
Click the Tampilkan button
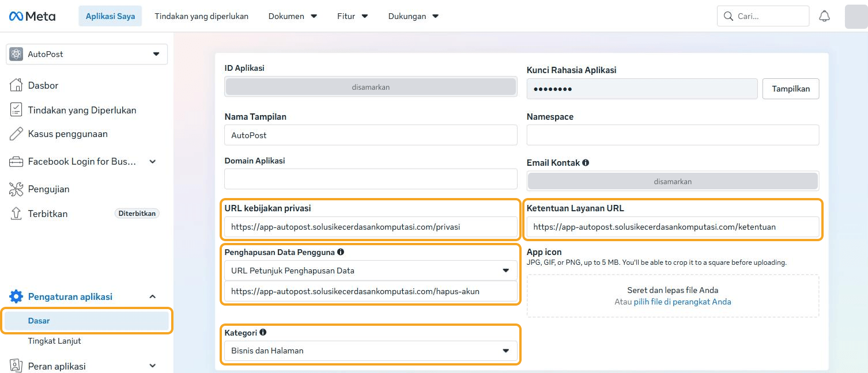791,89
